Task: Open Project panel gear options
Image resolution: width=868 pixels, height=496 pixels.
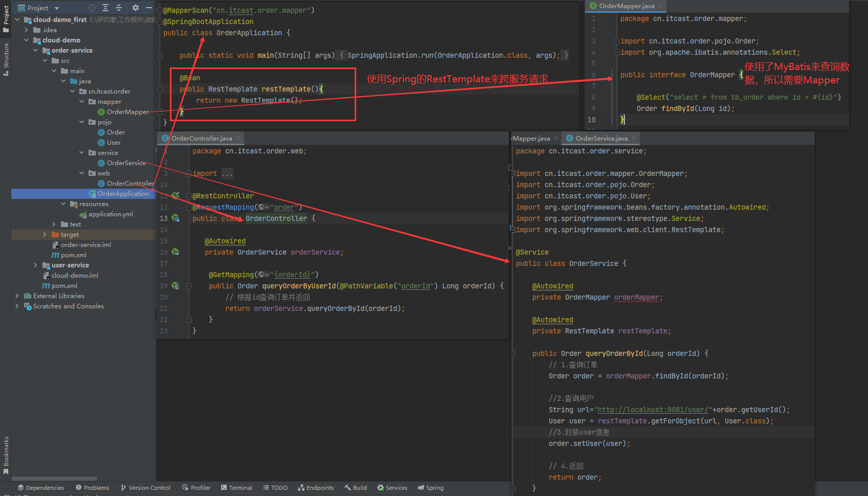Action: pos(136,8)
